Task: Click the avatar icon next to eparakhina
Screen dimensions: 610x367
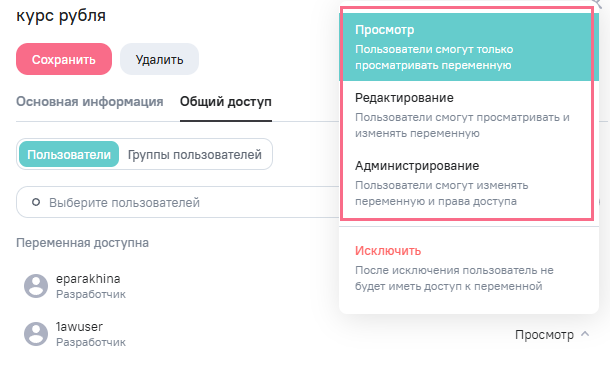Action: pos(36,286)
